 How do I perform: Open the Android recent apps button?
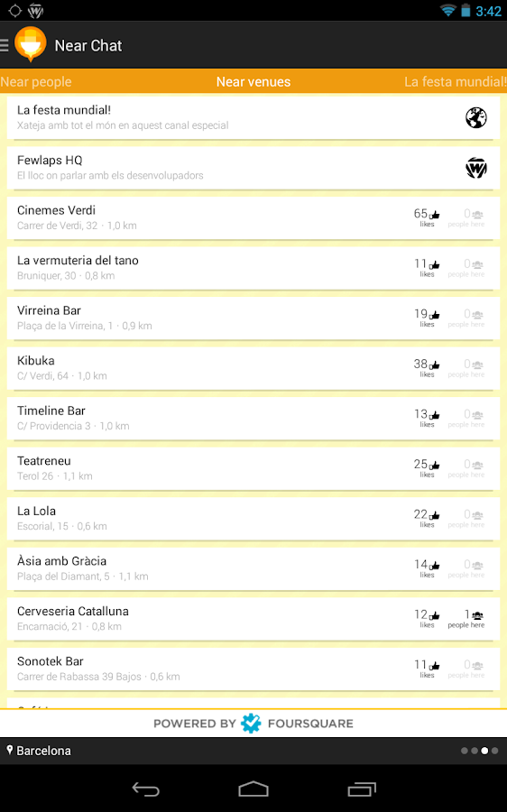pyautogui.click(x=362, y=789)
